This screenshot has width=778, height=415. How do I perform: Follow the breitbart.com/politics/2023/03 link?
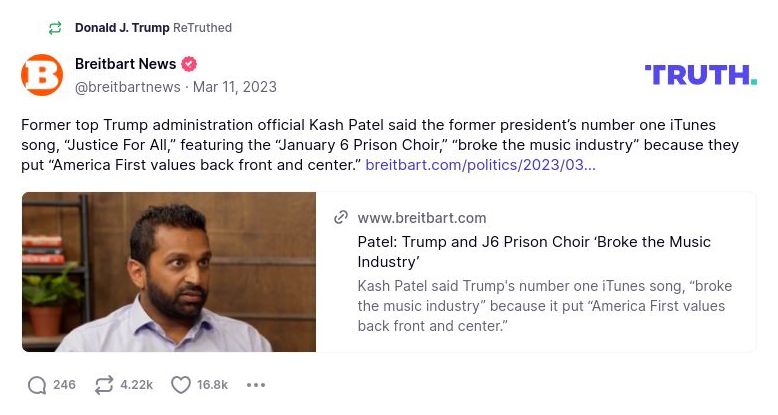[x=480, y=163]
